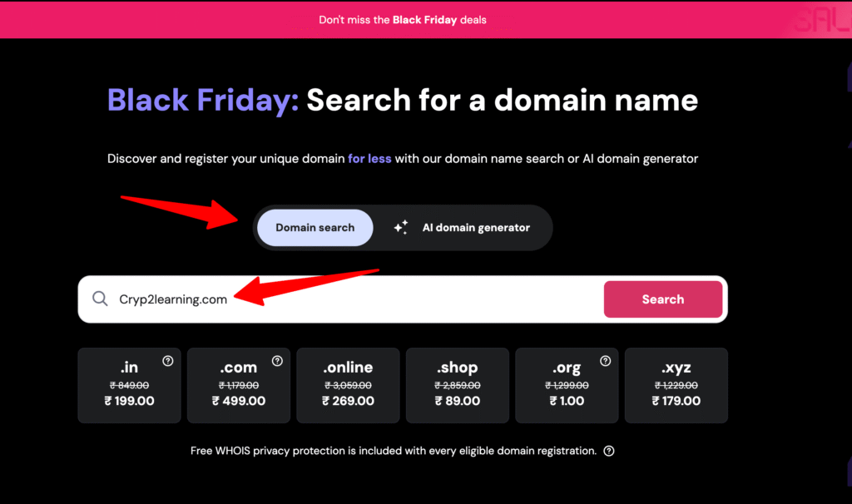Select the .com domain extension card
Image resolution: width=852 pixels, height=504 pixels.
239,385
